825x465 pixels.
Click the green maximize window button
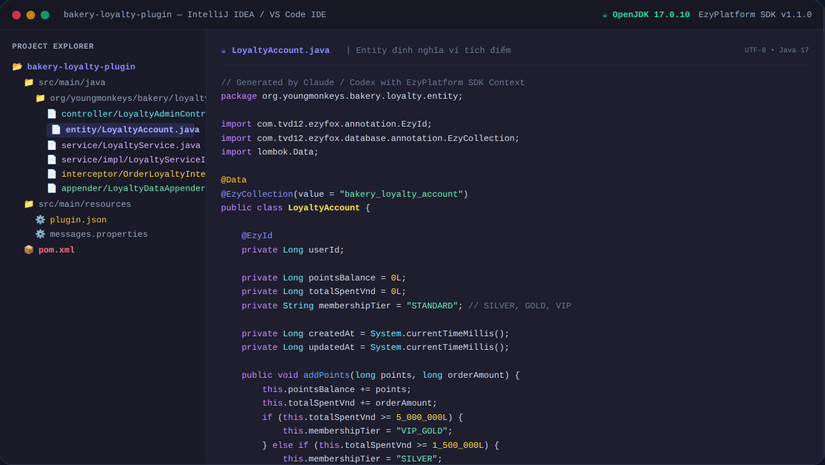[45, 15]
